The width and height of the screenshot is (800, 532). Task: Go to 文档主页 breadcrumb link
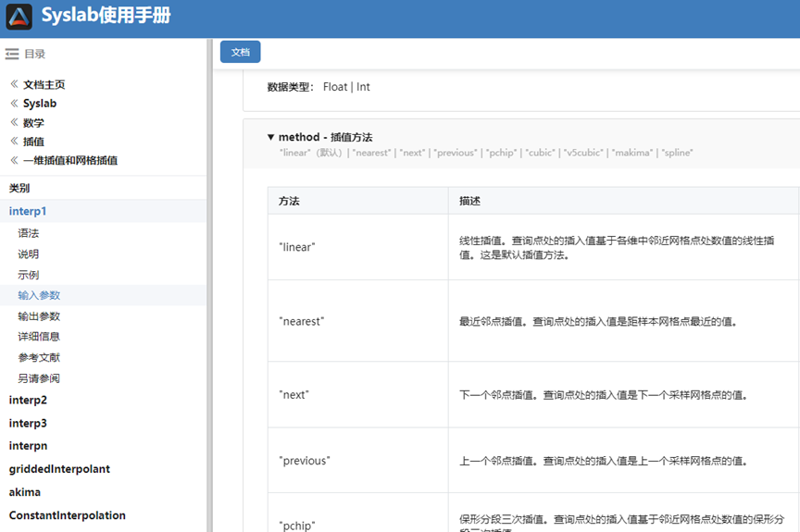point(44,84)
